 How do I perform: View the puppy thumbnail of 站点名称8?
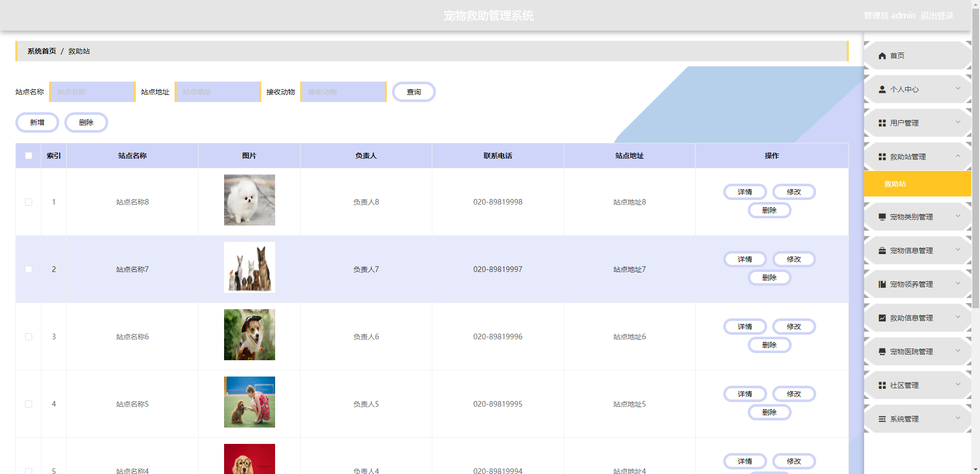249,200
